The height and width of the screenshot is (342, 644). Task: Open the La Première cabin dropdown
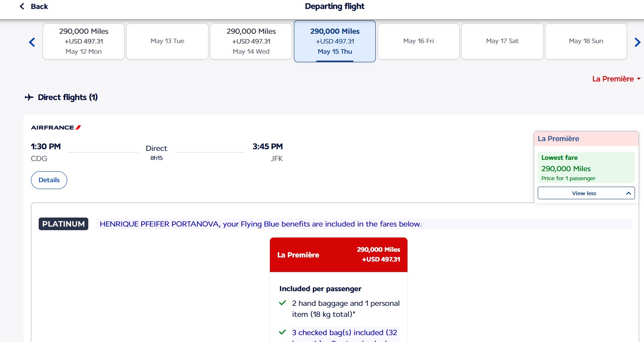click(x=616, y=79)
